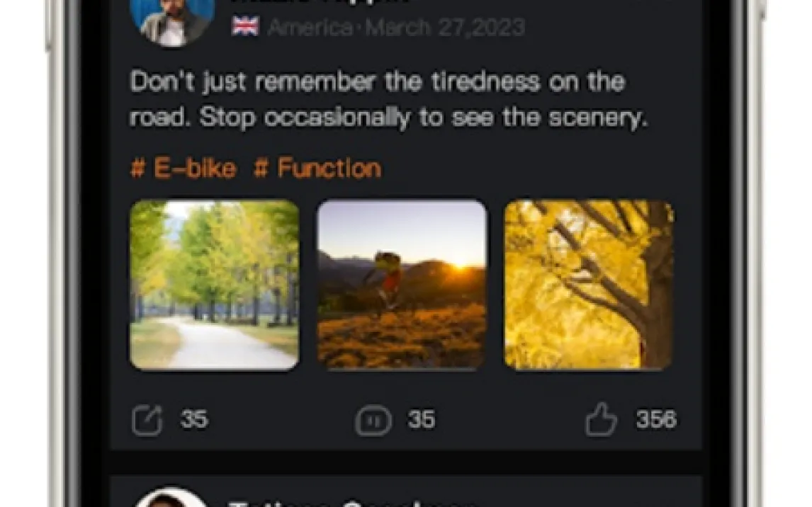This screenshot has height=507, width=812.
Task: Tap the share icon under the post
Action: point(147,420)
